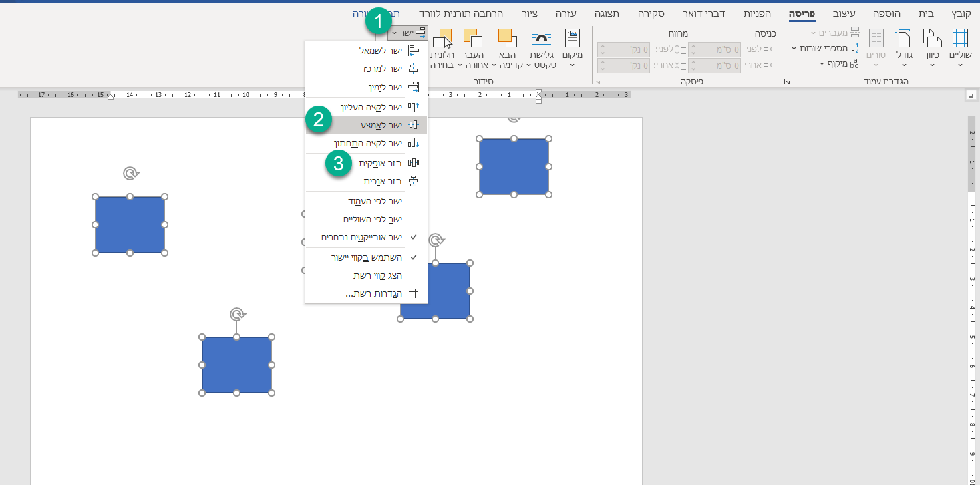Click the rotation handle of the lowest rectangle
980x485 pixels.
pos(236,314)
